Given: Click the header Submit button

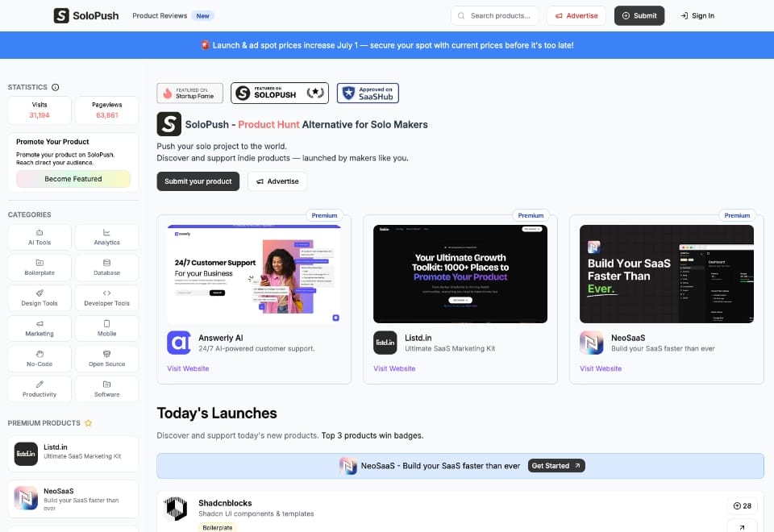Looking at the screenshot, I should coord(639,15).
